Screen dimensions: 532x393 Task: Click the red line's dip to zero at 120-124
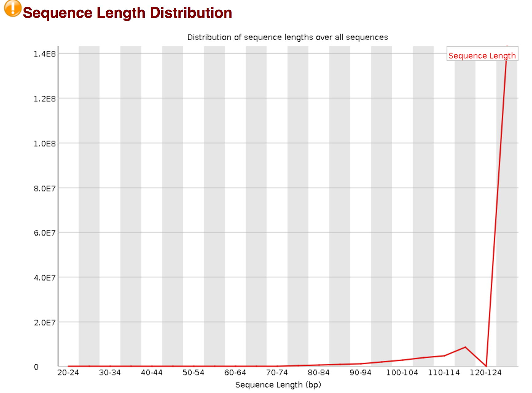(486, 366)
